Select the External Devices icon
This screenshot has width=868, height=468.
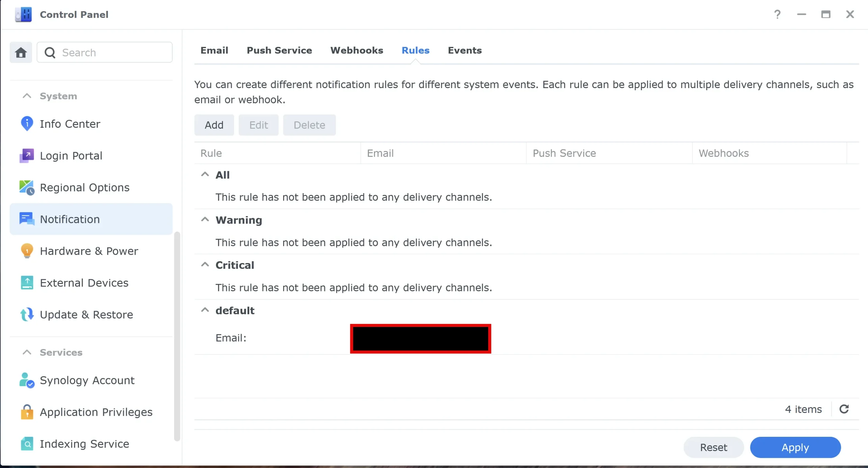pos(27,282)
